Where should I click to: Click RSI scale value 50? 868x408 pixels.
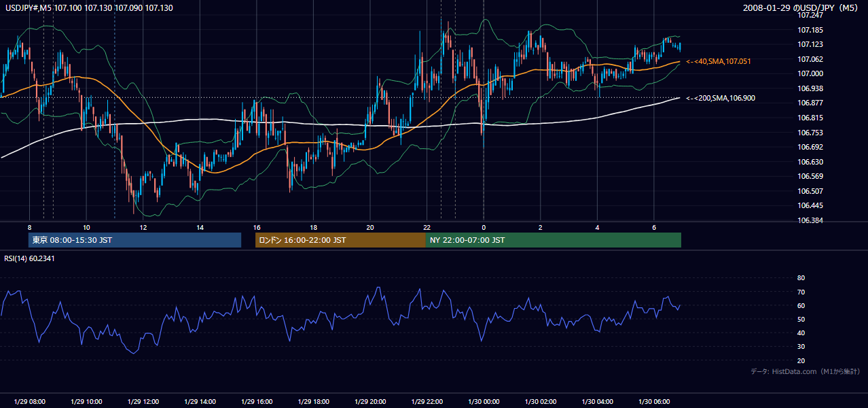pos(801,319)
